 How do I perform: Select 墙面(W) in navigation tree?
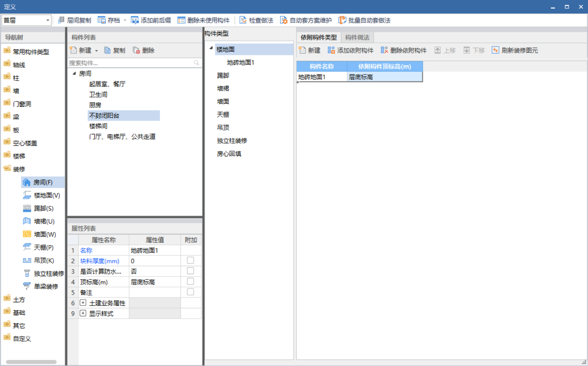(x=39, y=235)
